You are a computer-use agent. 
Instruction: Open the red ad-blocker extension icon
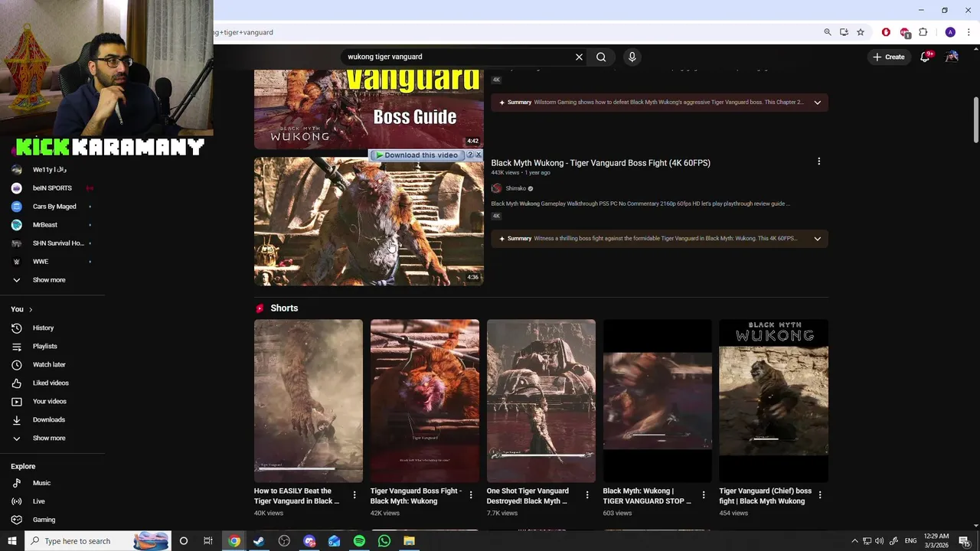(x=886, y=32)
